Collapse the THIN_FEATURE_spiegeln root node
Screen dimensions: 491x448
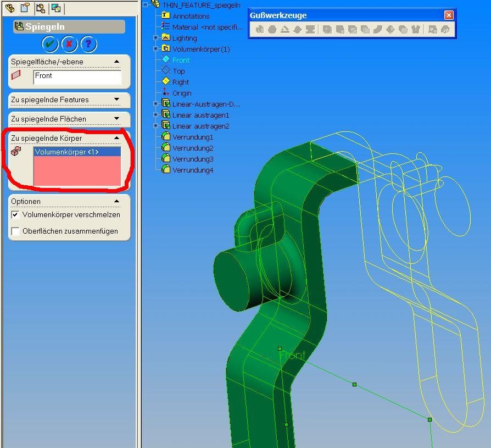tap(146, 4)
